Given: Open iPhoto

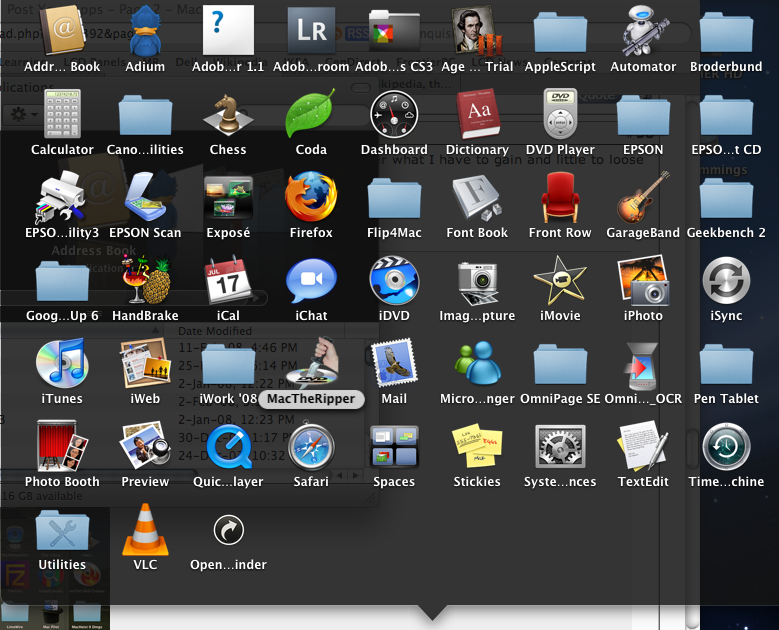Looking at the screenshot, I should pos(643,280).
